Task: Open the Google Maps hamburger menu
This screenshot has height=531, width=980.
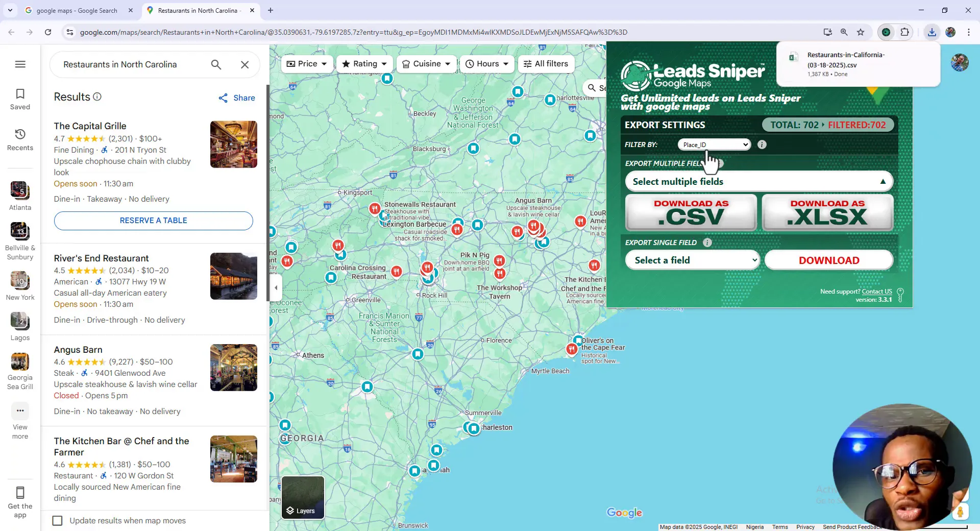Action: point(20,64)
